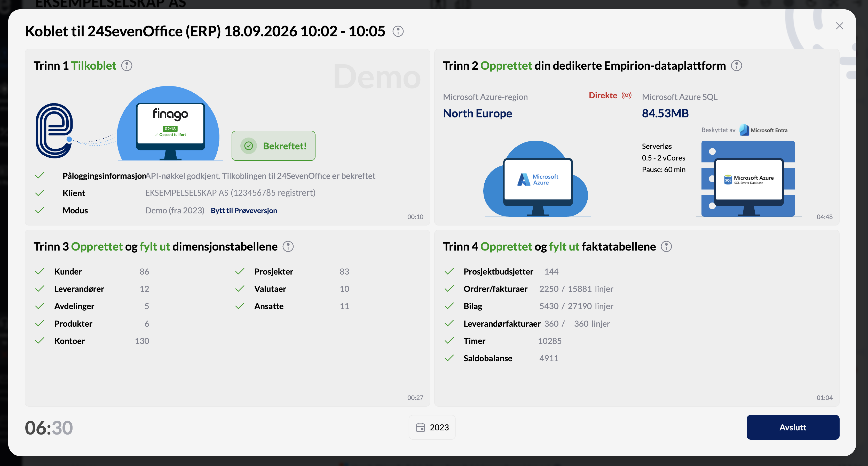Click the checkmark circle in Bekreftet badge
Viewport: 868px width, 466px height.
pos(249,146)
